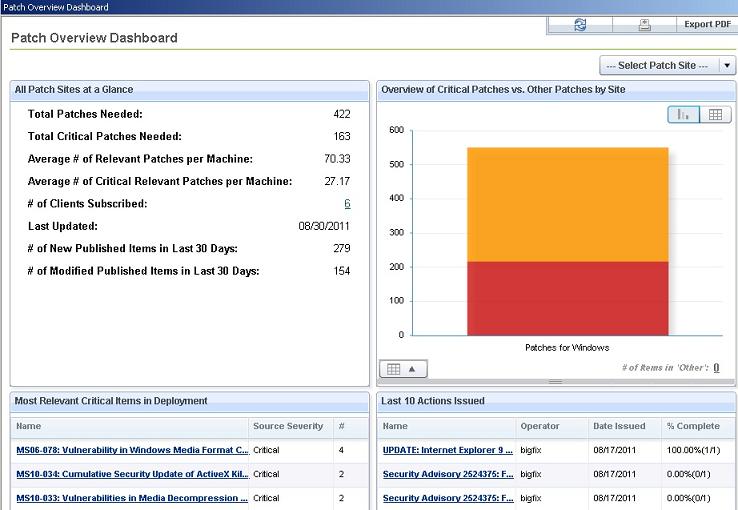The width and height of the screenshot is (738, 510).
Task: Sort critical items by Name column
Action: [129, 426]
